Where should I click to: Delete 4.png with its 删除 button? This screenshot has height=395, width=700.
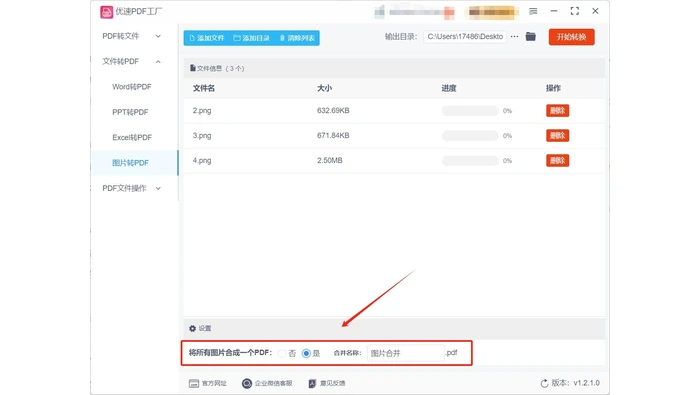tap(557, 161)
